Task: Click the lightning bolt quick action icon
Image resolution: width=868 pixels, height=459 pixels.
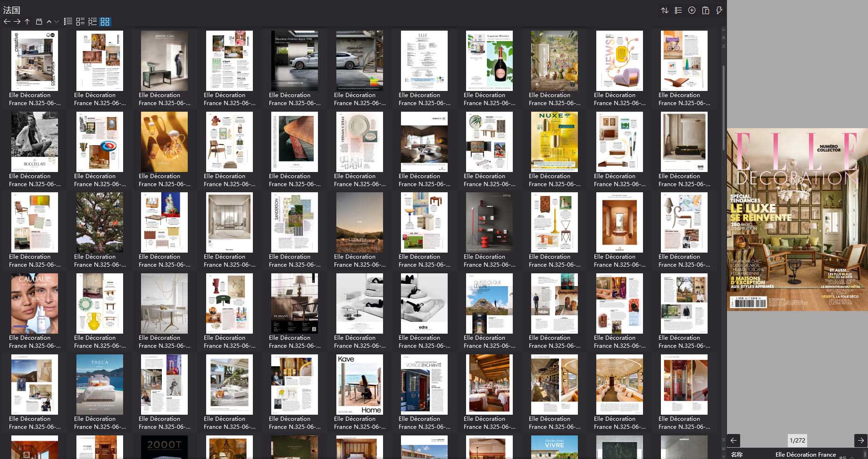Action: [719, 10]
